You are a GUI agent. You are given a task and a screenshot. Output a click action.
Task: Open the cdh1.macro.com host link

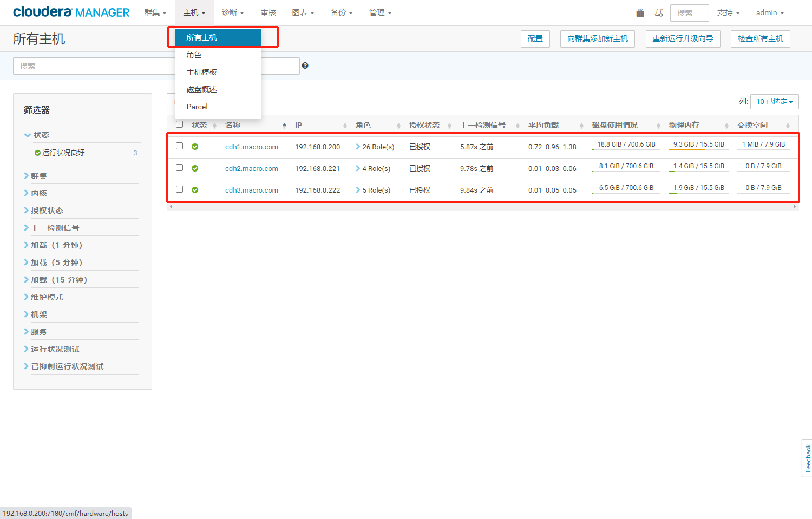252,147
